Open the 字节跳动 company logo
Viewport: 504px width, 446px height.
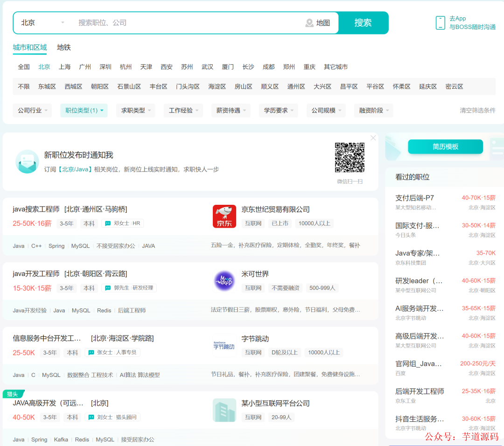tap(224, 345)
